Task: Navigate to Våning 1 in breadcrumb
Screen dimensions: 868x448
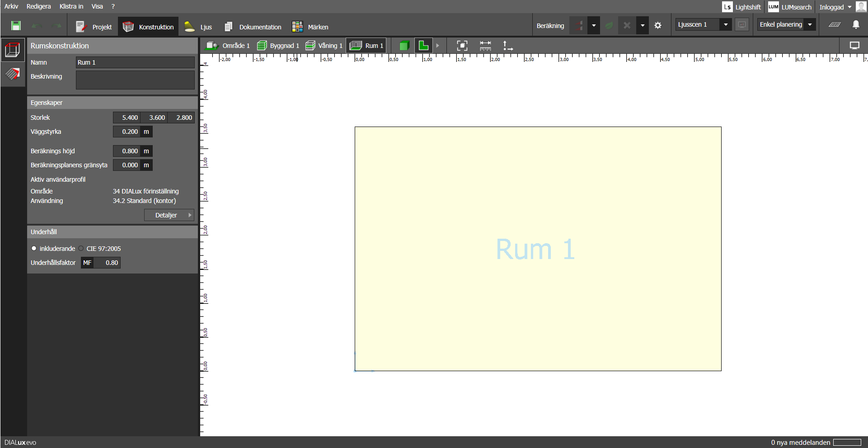Action: pos(324,45)
